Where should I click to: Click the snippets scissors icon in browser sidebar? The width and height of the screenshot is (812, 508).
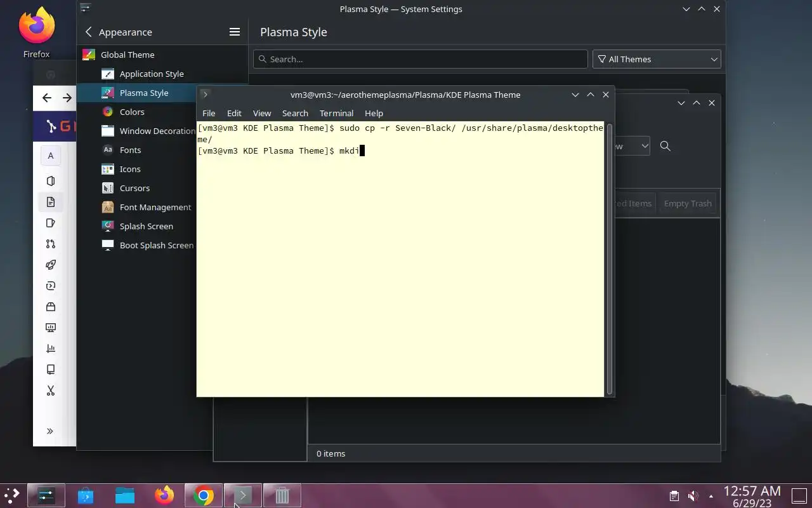coord(51,391)
